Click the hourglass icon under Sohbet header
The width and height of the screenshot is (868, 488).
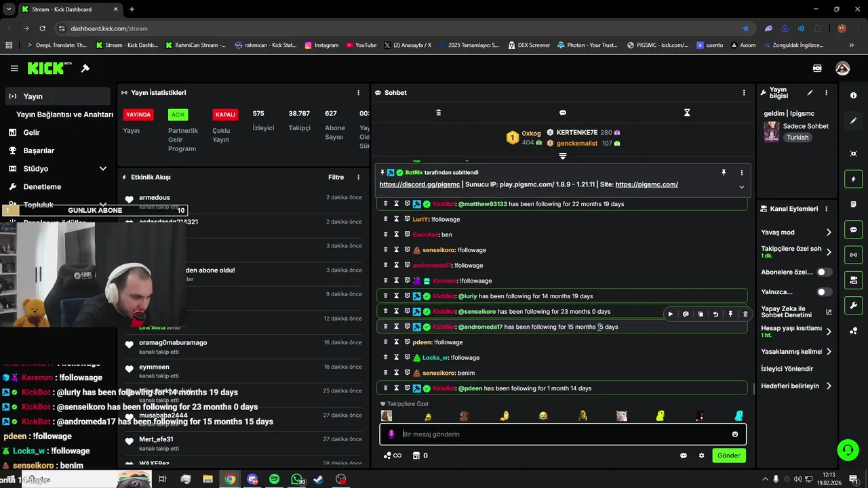[x=687, y=113]
